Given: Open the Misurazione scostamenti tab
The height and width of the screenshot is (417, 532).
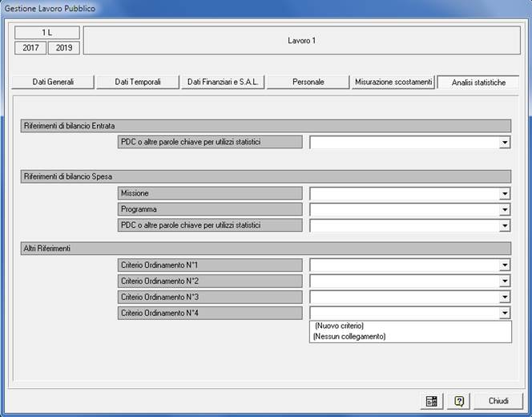Looking at the screenshot, I should [x=393, y=82].
